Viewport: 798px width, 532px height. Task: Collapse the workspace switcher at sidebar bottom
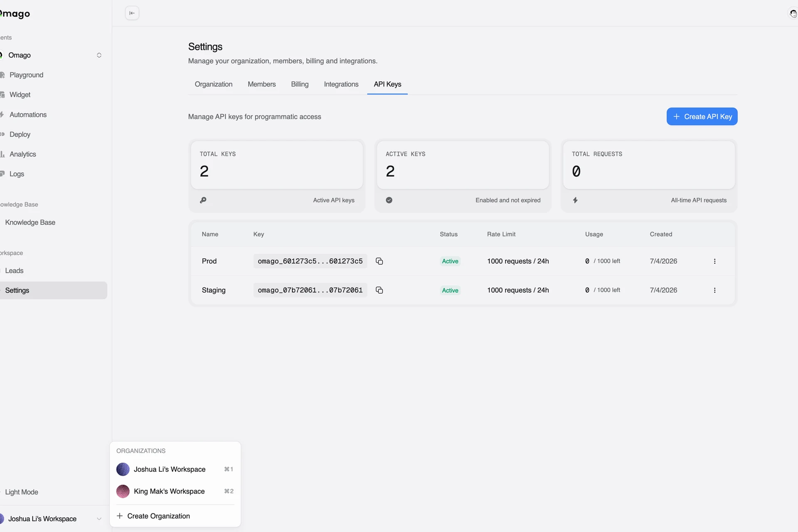[99, 519]
